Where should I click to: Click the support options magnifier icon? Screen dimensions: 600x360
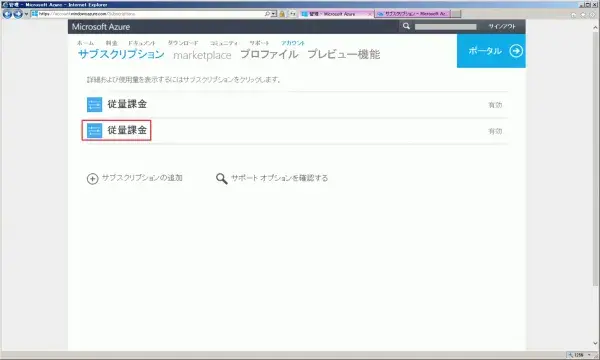[x=222, y=179]
